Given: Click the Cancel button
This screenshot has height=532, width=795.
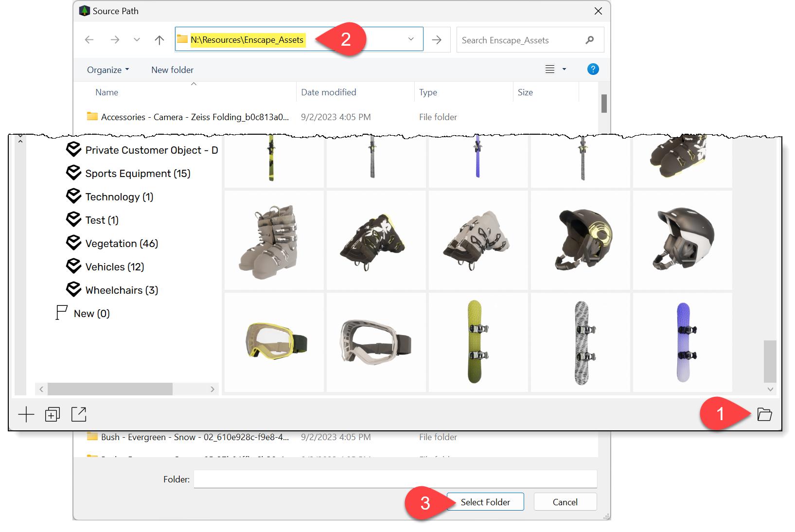Looking at the screenshot, I should [x=565, y=501].
